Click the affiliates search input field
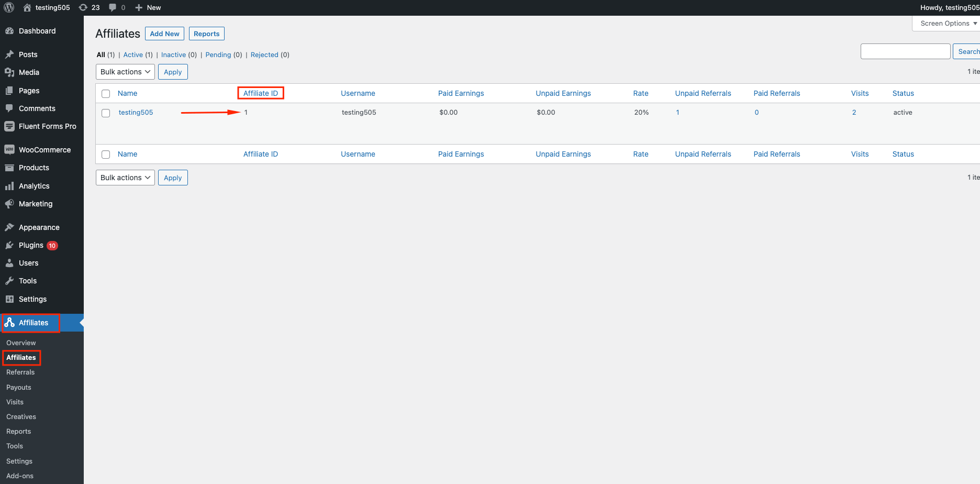Image resolution: width=980 pixels, height=484 pixels. 905,51
